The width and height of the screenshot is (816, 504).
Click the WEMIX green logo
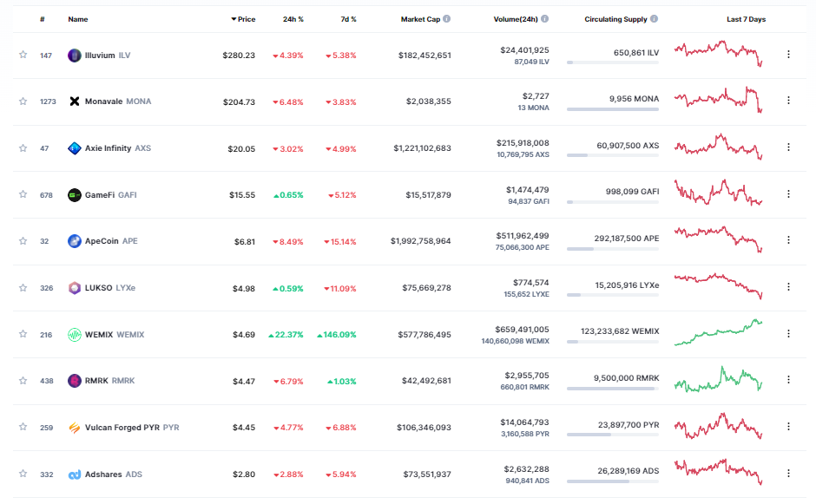tap(75, 335)
